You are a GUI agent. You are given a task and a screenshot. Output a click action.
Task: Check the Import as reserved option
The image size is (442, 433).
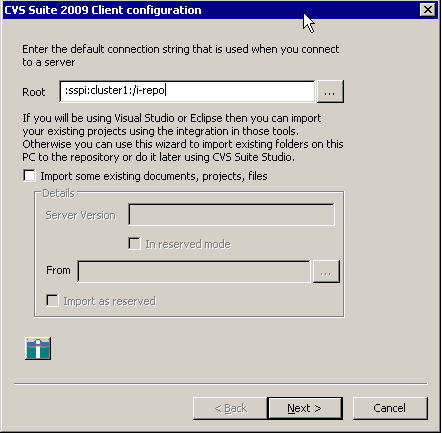52,301
